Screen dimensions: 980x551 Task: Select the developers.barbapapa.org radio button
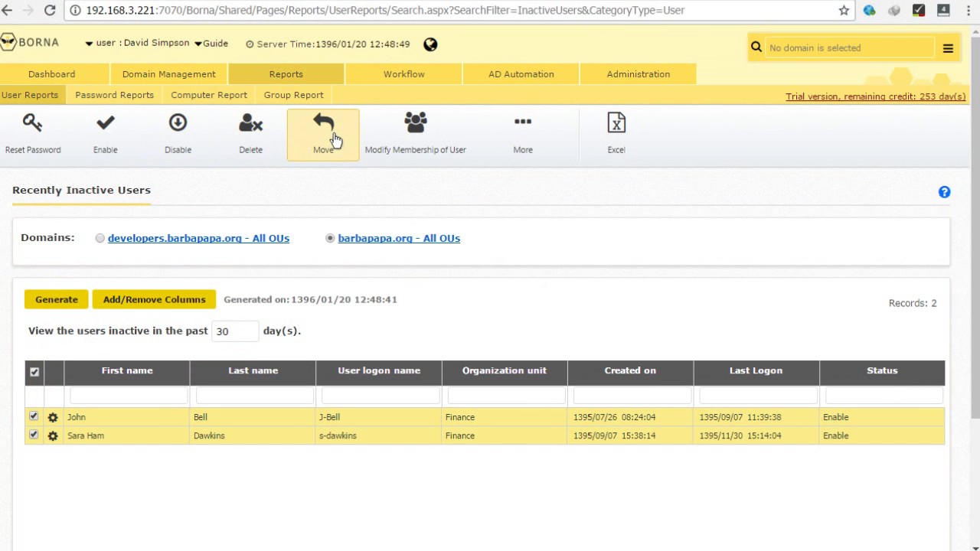100,239
